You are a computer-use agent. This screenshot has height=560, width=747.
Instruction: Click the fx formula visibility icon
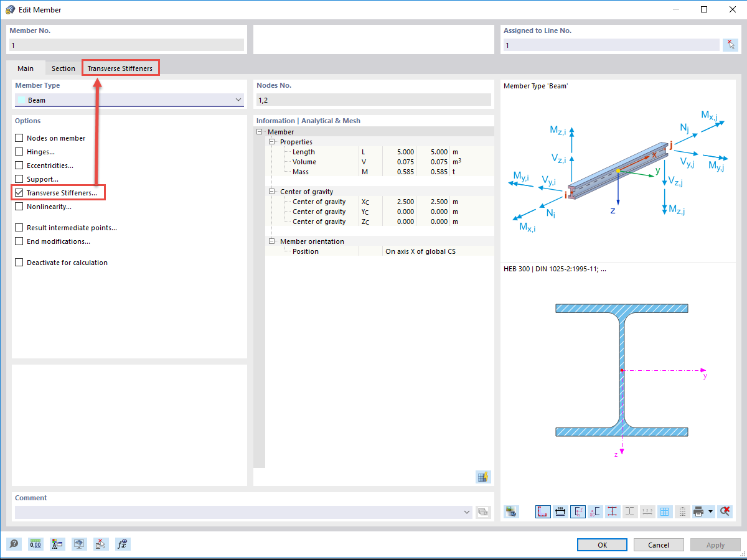123,544
